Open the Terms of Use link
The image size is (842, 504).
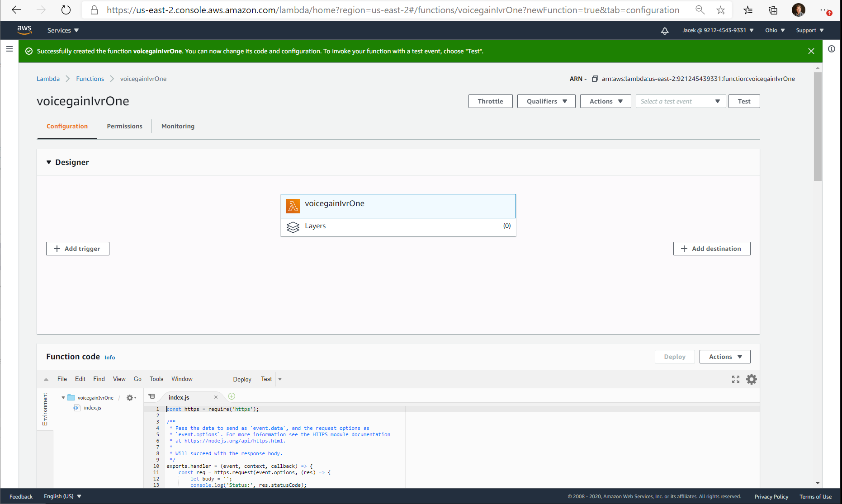(x=815, y=496)
